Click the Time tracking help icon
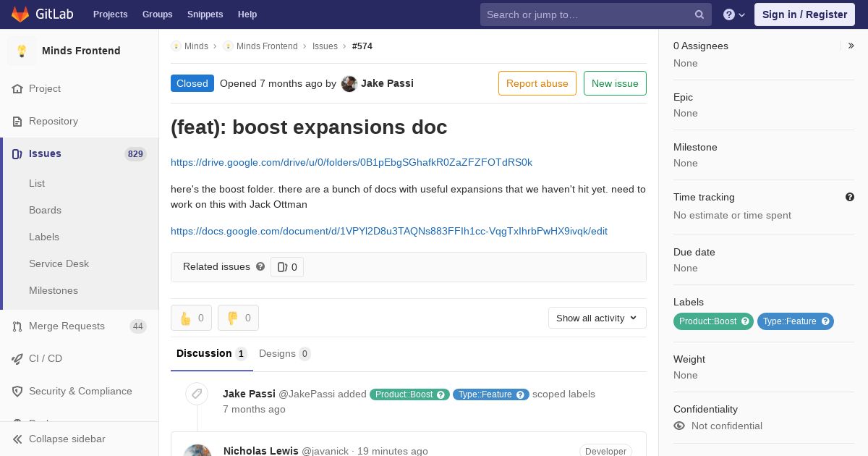The width and height of the screenshot is (868, 456). click(850, 197)
